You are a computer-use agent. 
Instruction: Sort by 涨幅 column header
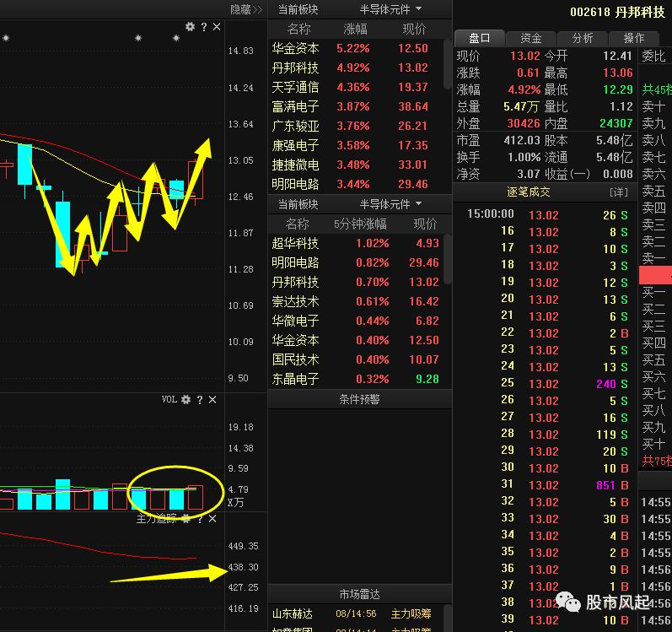355,29
